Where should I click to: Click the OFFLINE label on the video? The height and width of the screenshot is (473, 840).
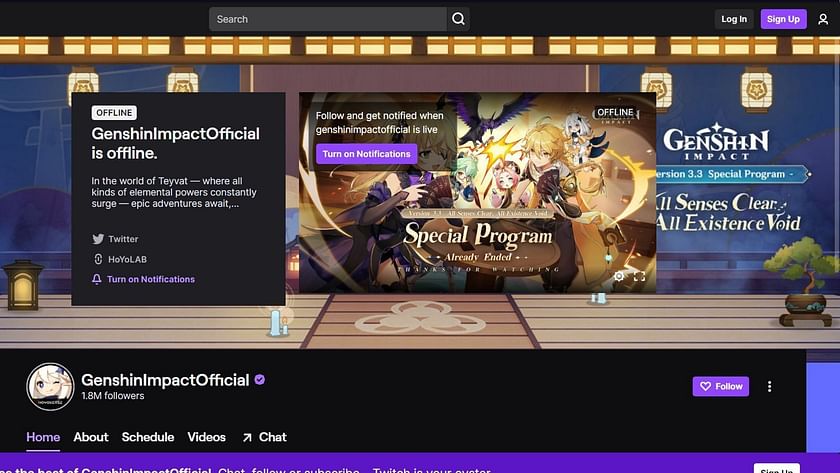[616, 112]
